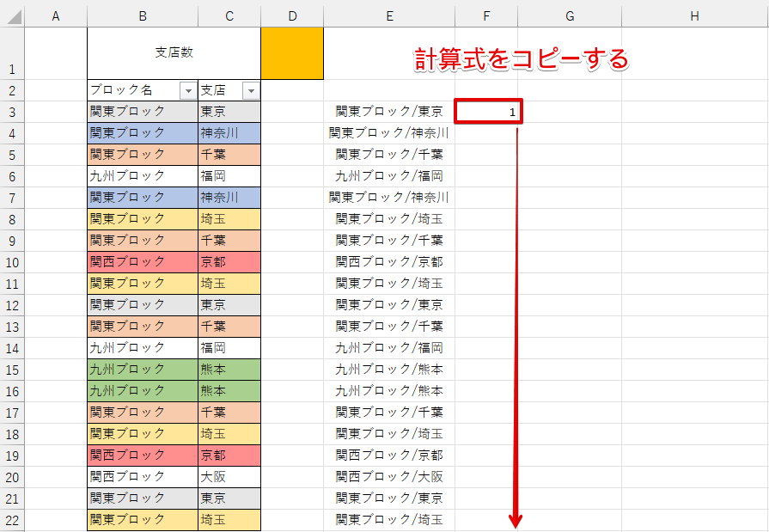Click 関東ブロック/東京 in row 3
This screenshot has height=532, width=769.
[x=389, y=112]
